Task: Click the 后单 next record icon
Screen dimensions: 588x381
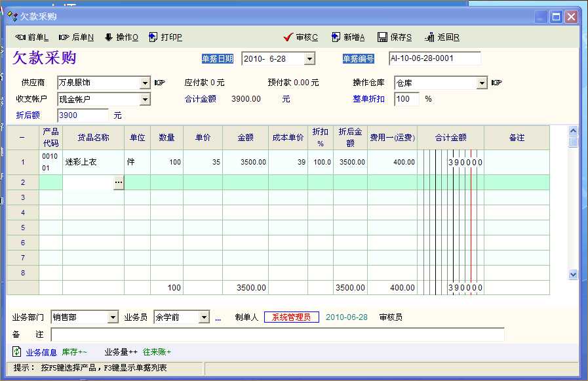Action: point(64,37)
